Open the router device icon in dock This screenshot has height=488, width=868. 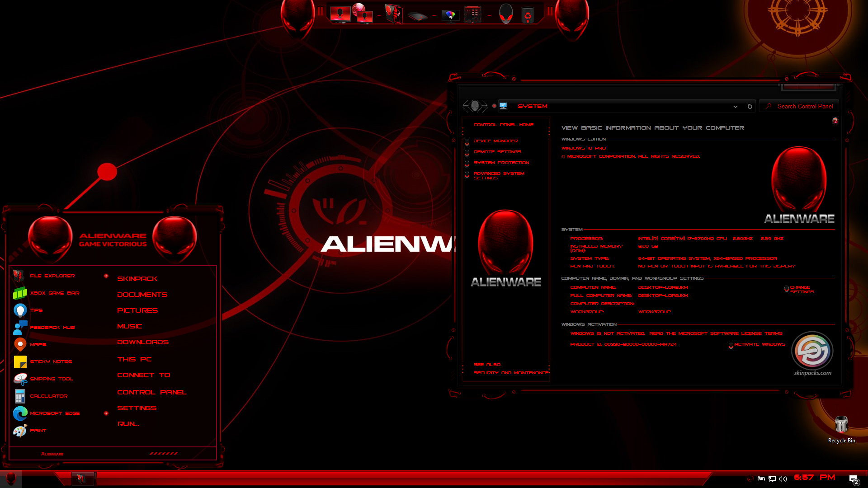click(417, 17)
